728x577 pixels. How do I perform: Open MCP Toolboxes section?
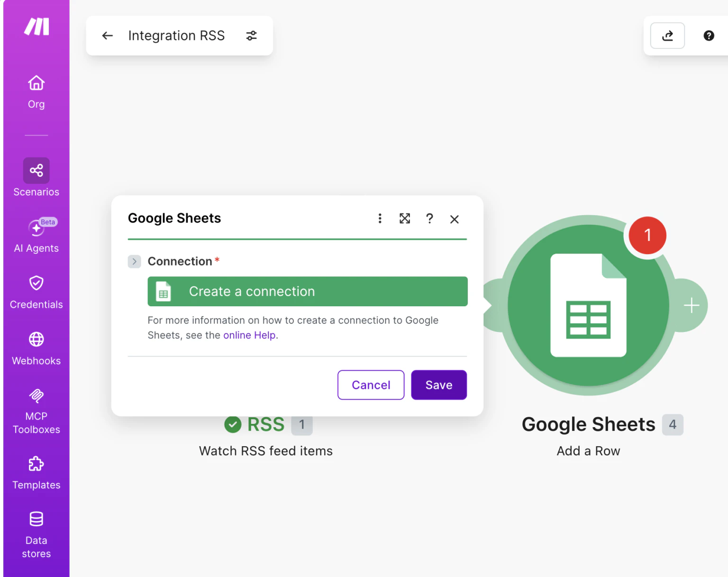tap(36, 411)
